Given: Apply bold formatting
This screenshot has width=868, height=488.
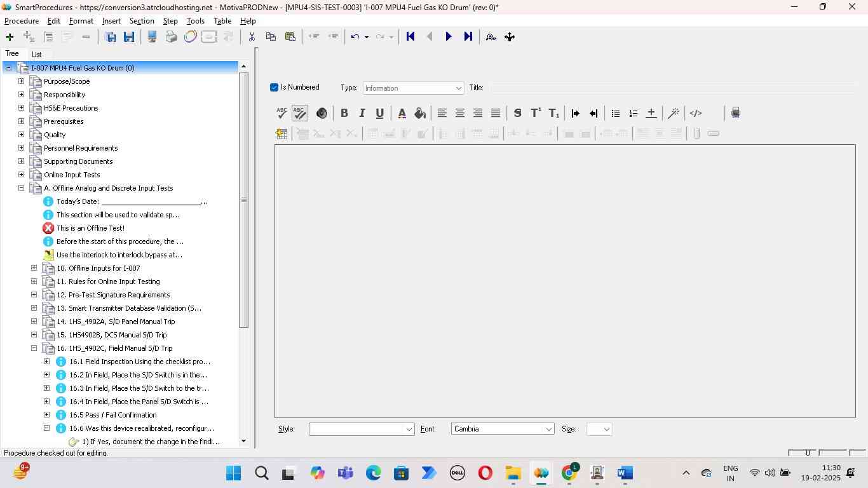Looking at the screenshot, I should tap(344, 113).
